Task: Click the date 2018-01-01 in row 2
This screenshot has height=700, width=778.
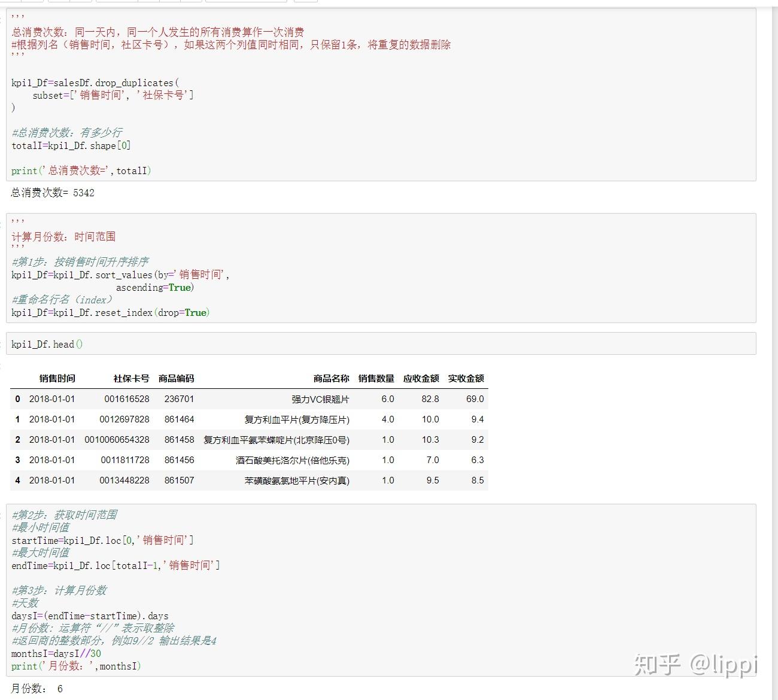Action: tap(52, 440)
